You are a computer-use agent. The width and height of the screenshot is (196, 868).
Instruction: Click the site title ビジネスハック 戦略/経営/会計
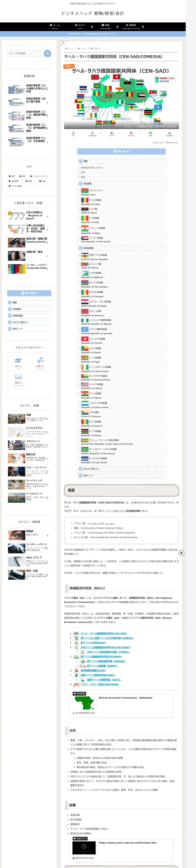tap(93, 13)
